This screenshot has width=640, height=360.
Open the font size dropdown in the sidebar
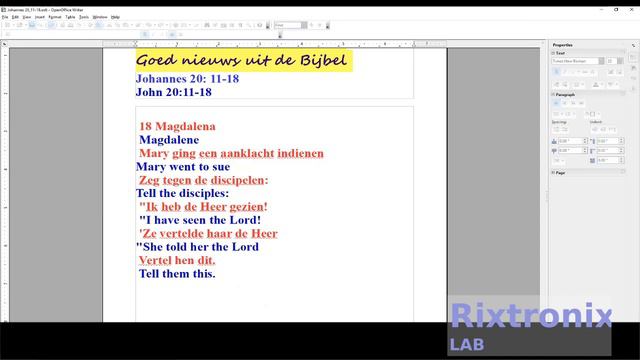click(620, 61)
